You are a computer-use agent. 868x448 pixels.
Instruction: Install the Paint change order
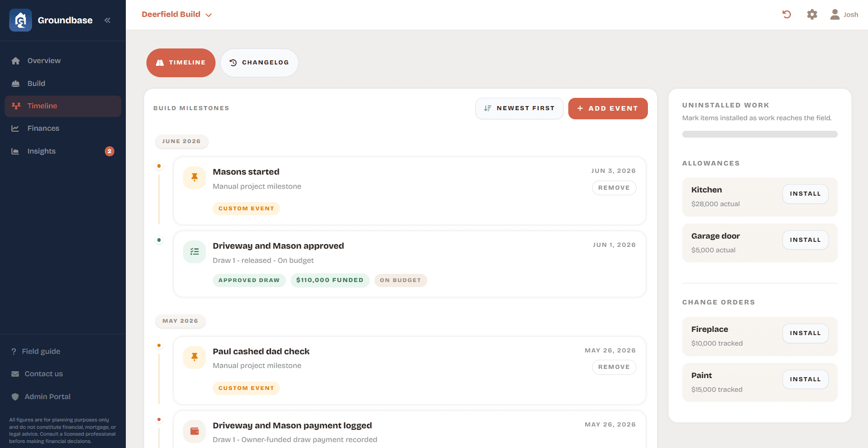[x=805, y=379]
